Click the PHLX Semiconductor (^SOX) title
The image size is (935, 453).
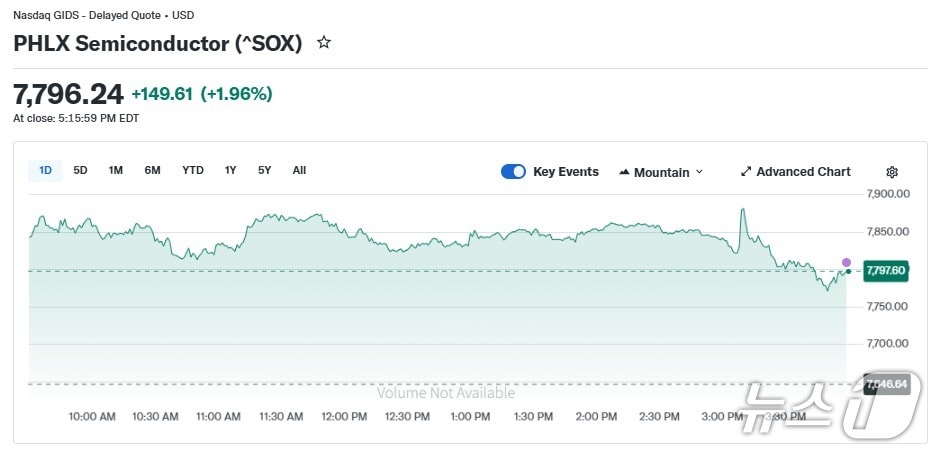(158, 44)
